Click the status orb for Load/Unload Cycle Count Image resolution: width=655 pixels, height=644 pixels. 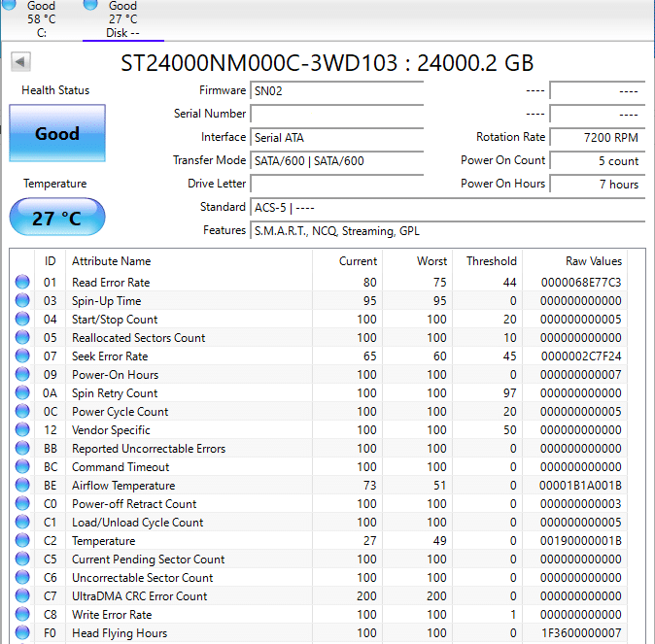[x=22, y=522]
